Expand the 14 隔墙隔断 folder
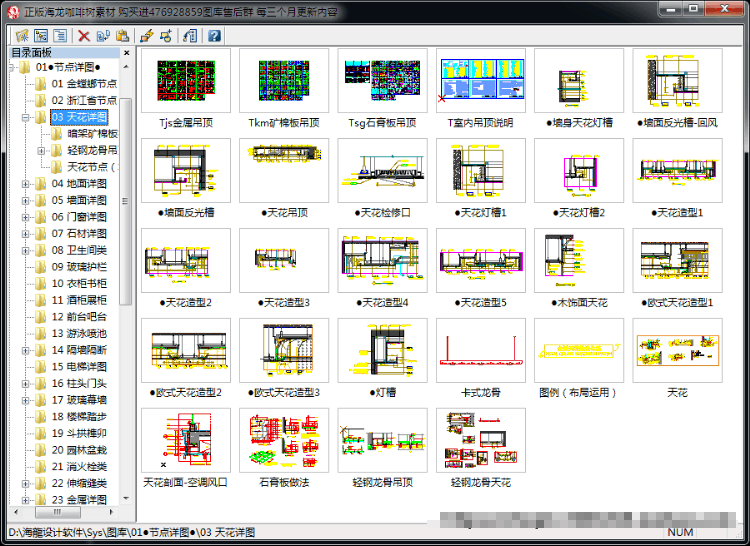Viewport: 750px width, 546px height. pos(25,350)
